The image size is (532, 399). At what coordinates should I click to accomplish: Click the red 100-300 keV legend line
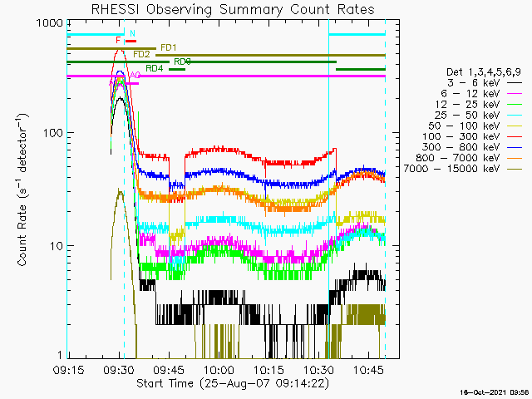pos(515,136)
